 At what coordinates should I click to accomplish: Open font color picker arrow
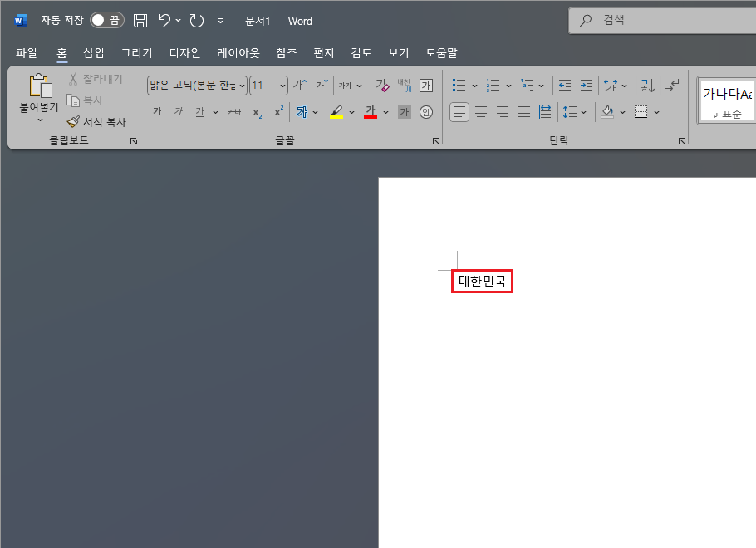[x=385, y=113]
